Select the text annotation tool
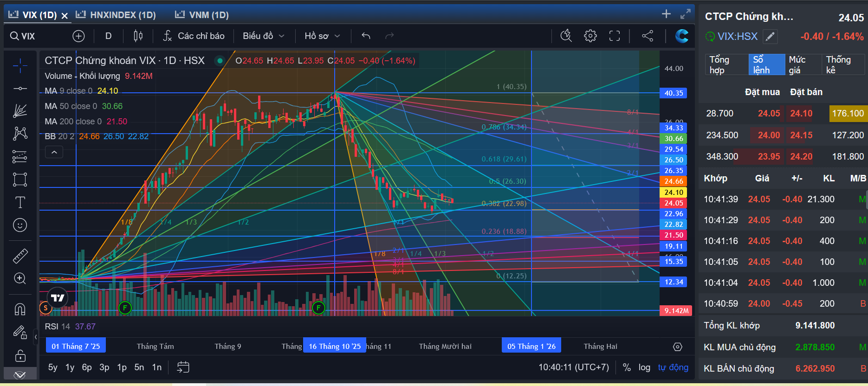The image size is (868, 386). point(20,202)
